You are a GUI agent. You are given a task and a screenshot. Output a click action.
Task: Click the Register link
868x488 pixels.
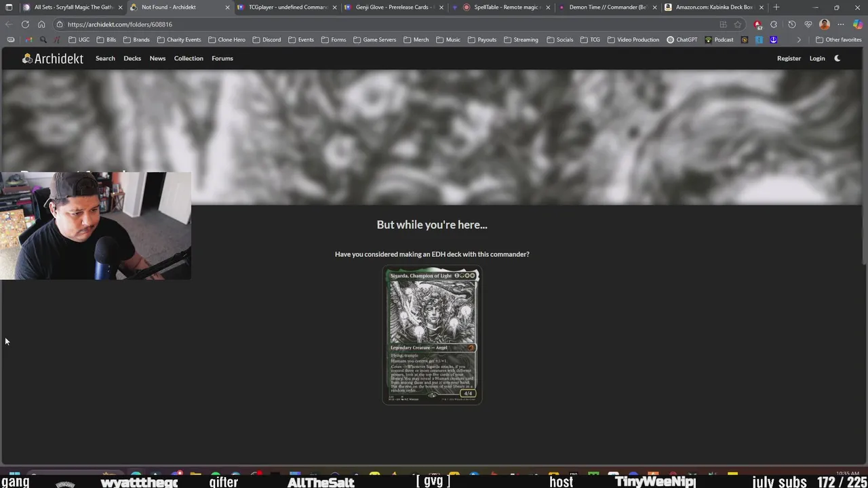pyautogui.click(x=789, y=58)
